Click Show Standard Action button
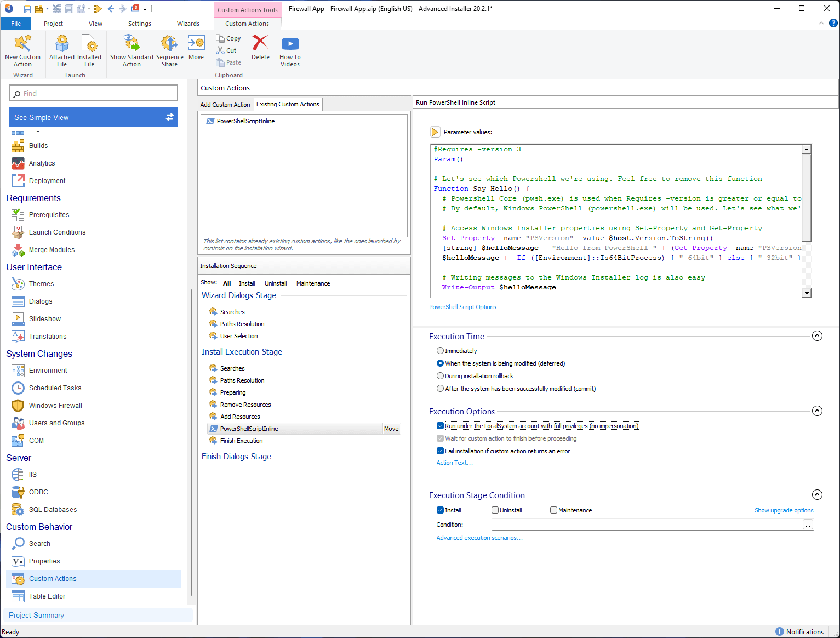Screen dimensions: 840x638 pos(132,50)
